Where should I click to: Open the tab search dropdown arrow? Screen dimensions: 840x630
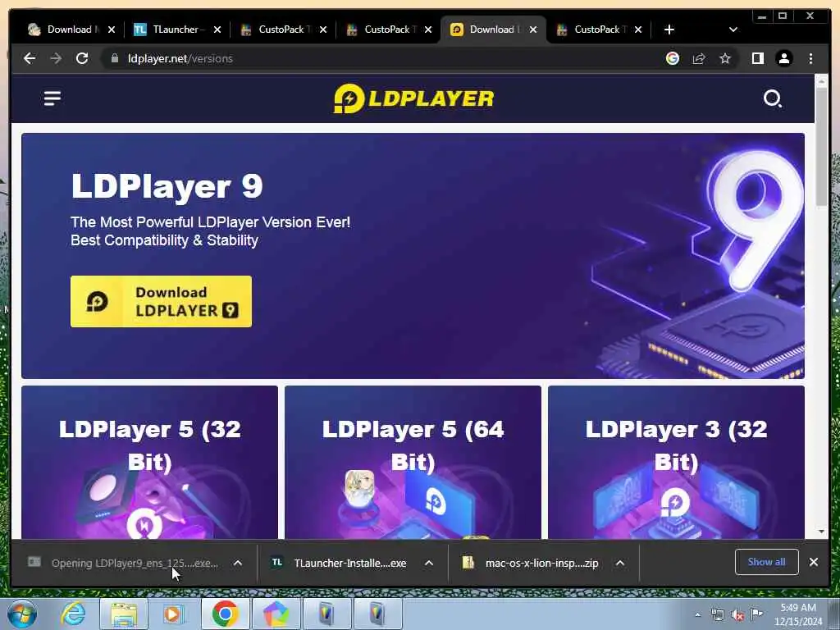pyautogui.click(x=733, y=30)
